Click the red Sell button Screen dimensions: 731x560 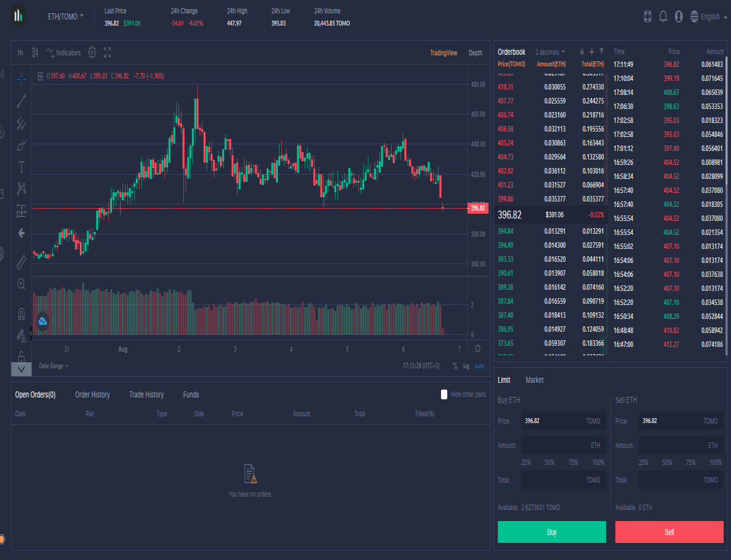[x=669, y=532]
